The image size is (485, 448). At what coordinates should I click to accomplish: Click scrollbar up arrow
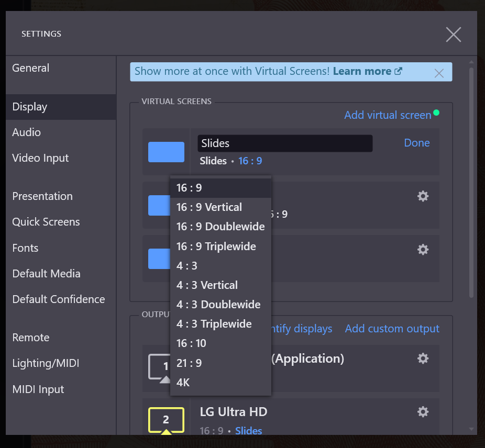[x=471, y=62]
